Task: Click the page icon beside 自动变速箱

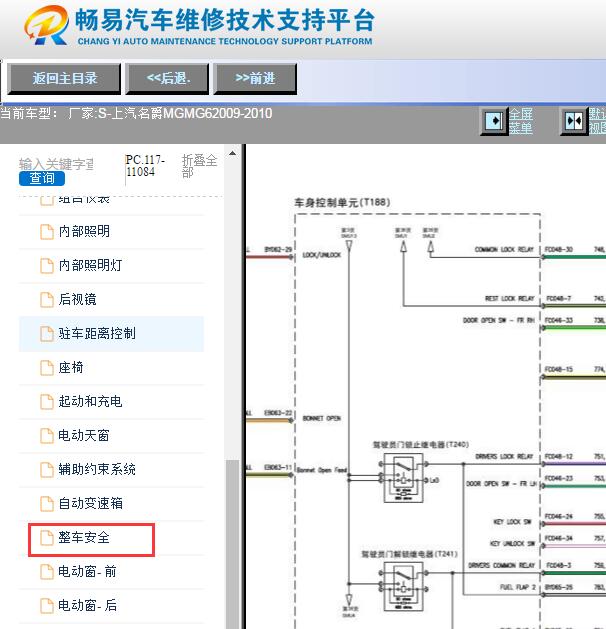Action: tap(47, 503)
